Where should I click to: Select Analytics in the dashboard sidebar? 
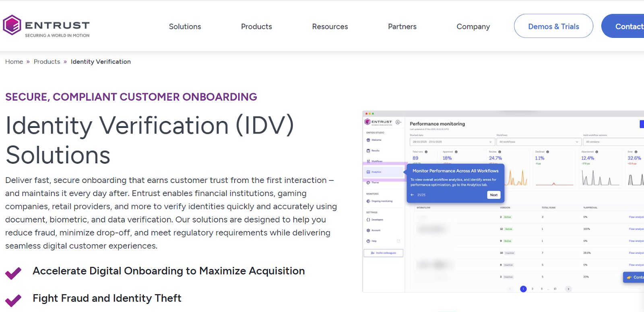click(x=384, y=172)
